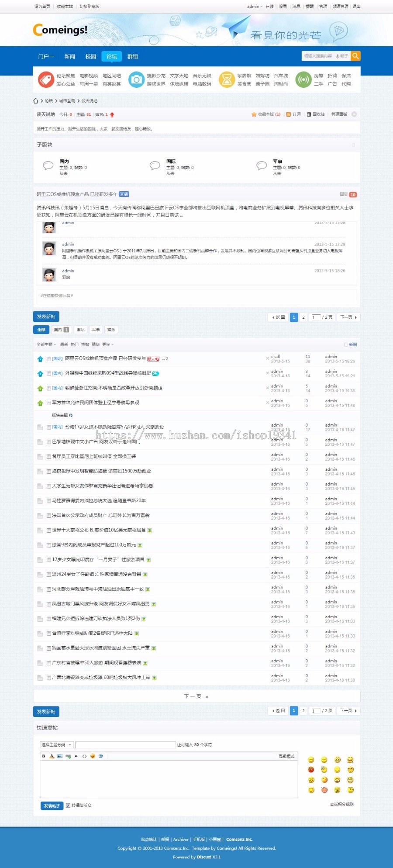The width and height of the screenshot is (393, 868).
Task: Check the box for 台湾17岁女孩 thread
Action: tap(49, 427)
